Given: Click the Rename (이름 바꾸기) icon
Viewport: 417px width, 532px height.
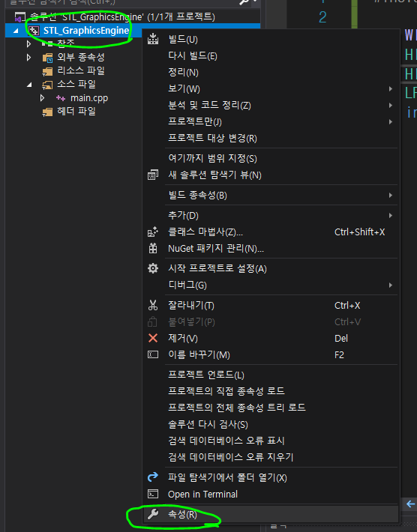Looking at the screenshot, I should [x=153, y=354].
